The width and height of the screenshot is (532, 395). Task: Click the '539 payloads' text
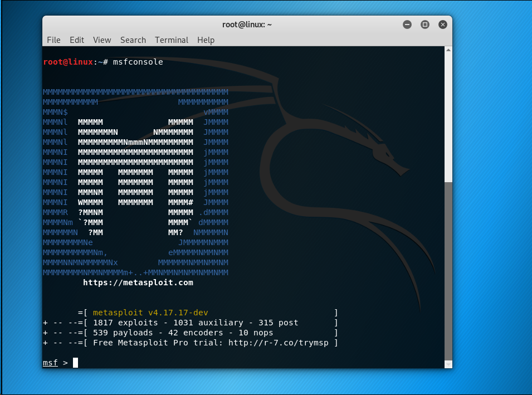(123, 333)
